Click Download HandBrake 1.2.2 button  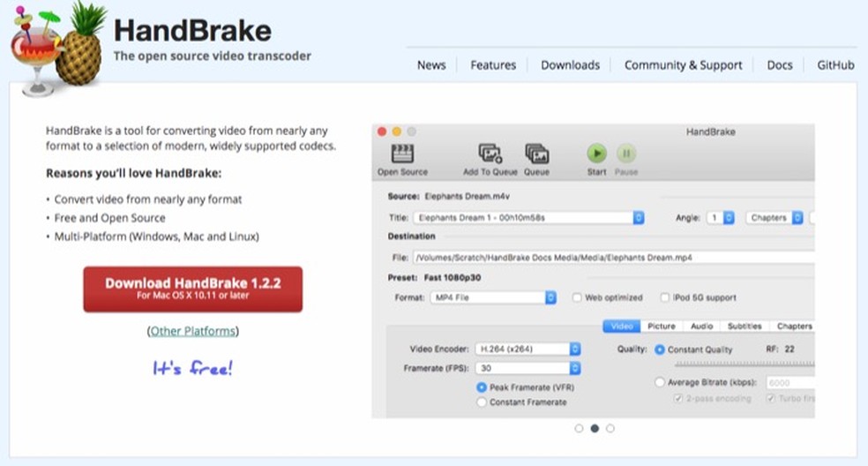tap(193, 289)
